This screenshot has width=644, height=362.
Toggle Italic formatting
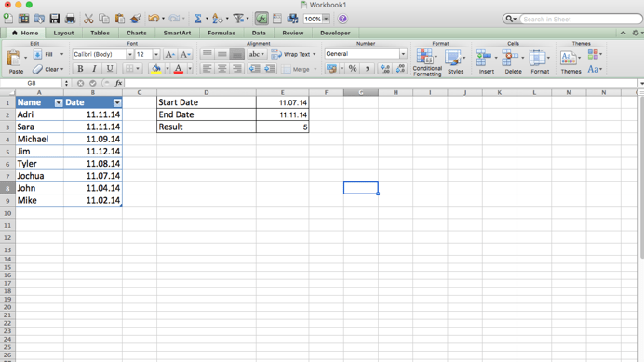pos(95,69)
